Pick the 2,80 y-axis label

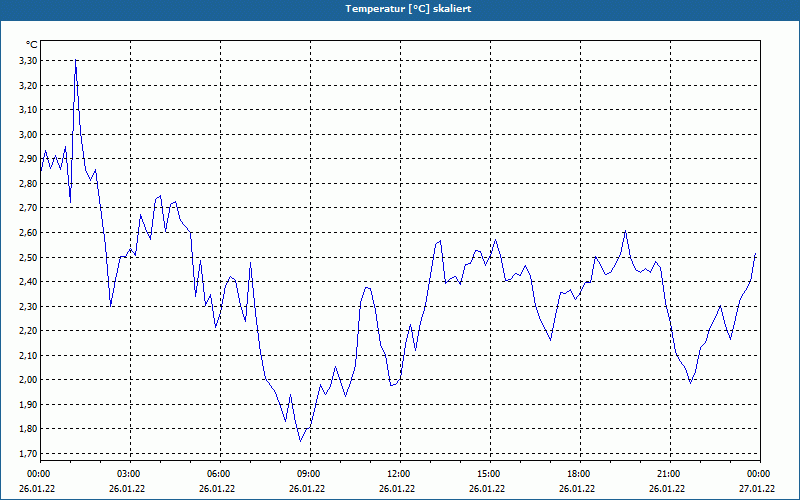[x=28, y=184]
